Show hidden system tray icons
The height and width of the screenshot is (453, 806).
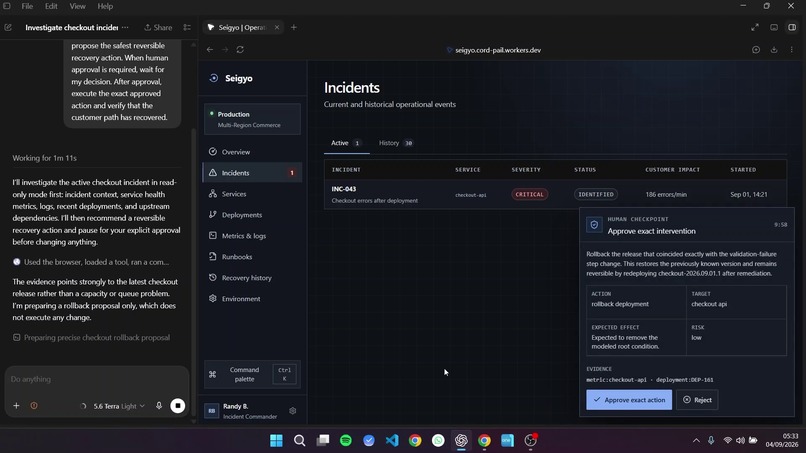point(696,441)
